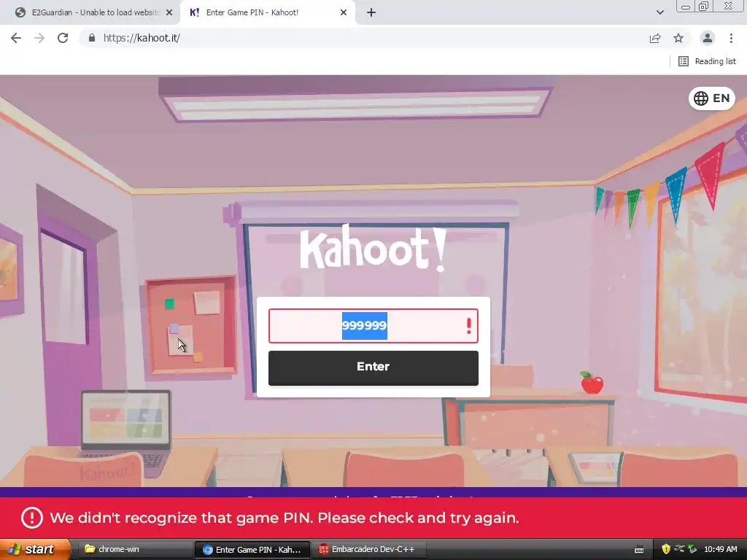The width and height of the screenshot is (747, 560).
Task: Reload the Kahoot page
Action: coord(63,38)
